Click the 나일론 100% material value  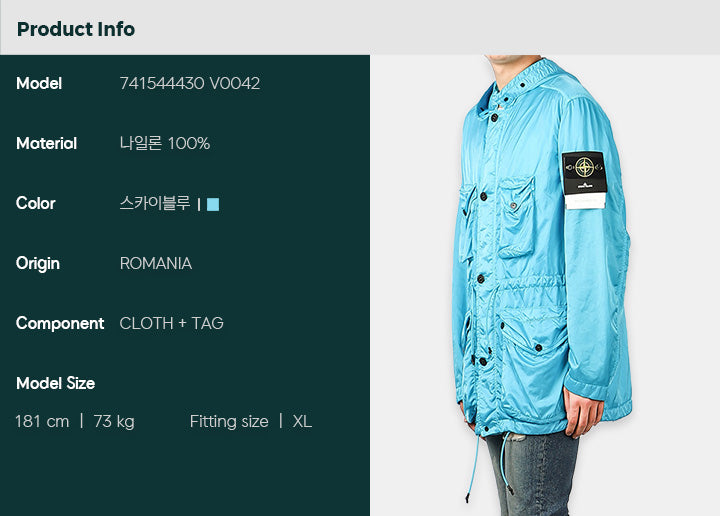[x=165, y=143]
